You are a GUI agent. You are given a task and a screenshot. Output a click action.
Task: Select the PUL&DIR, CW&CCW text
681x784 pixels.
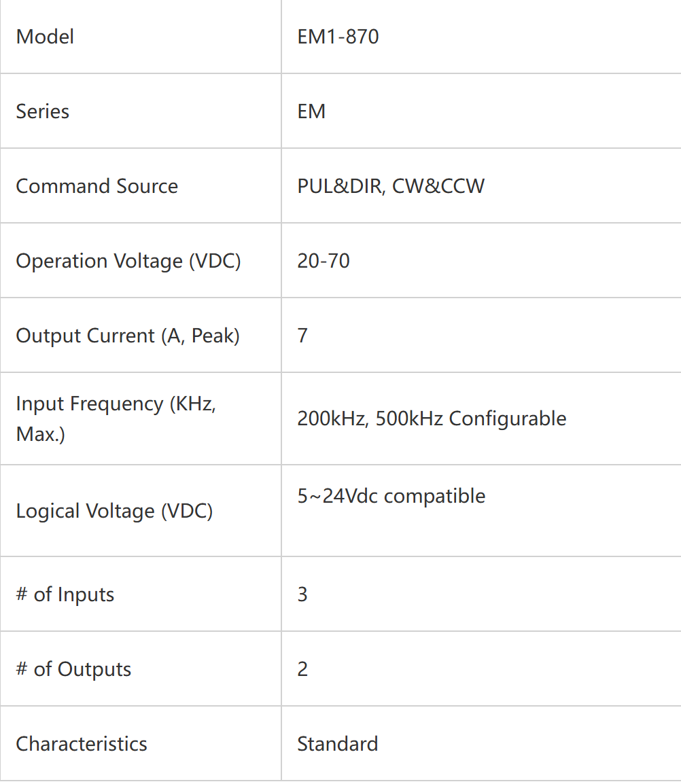(391, 186)
